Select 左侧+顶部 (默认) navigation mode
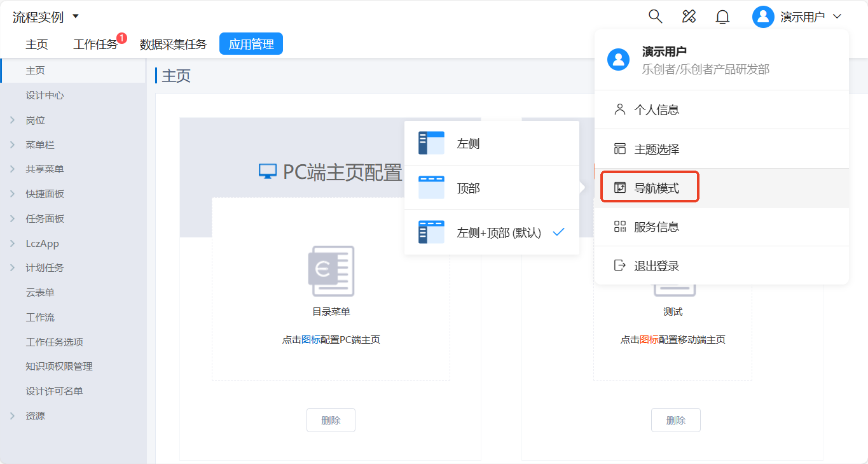 point(499,233)
